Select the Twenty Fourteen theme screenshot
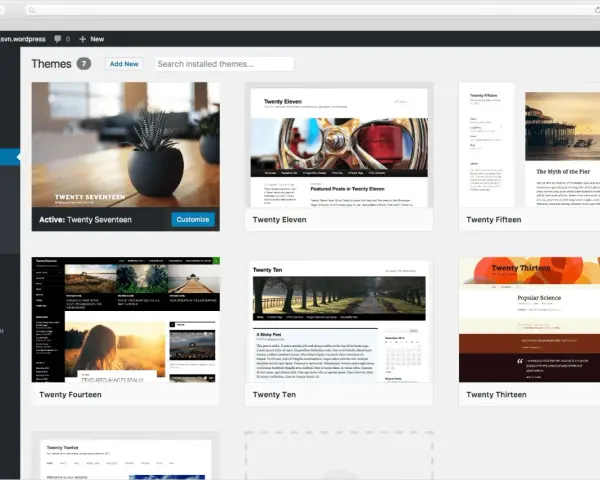600x480 pixels. (126, 320)
